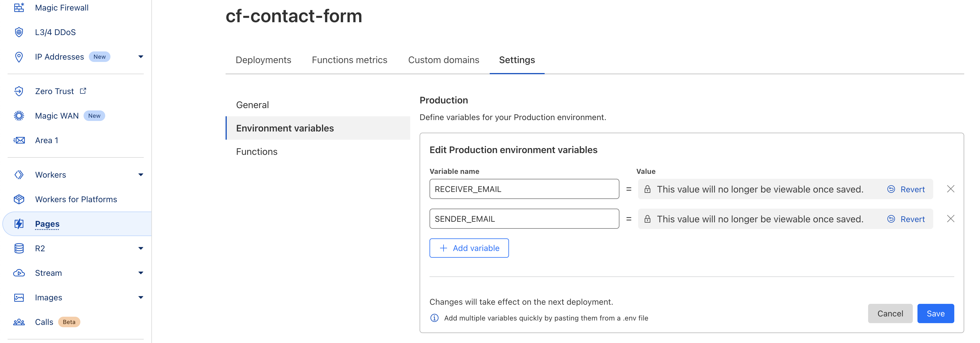
Task: Open the Functions metrics tab
Action: click(x=349, y=60)
